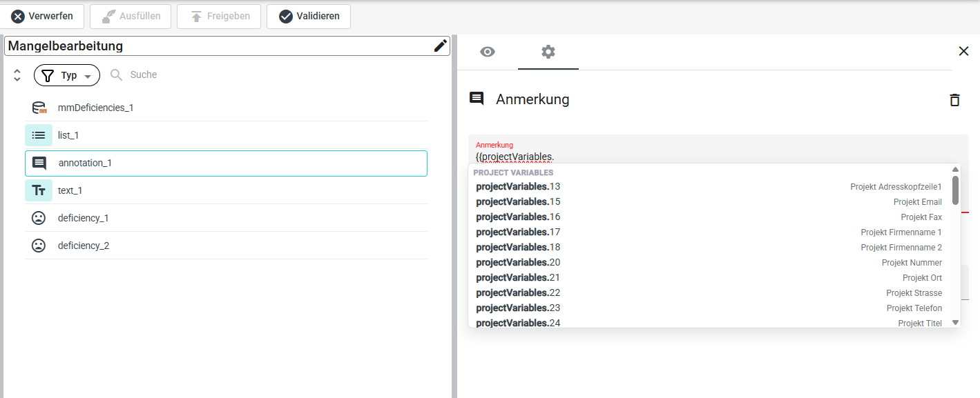Click the autocomplete list scroll-up arrow

955,169
